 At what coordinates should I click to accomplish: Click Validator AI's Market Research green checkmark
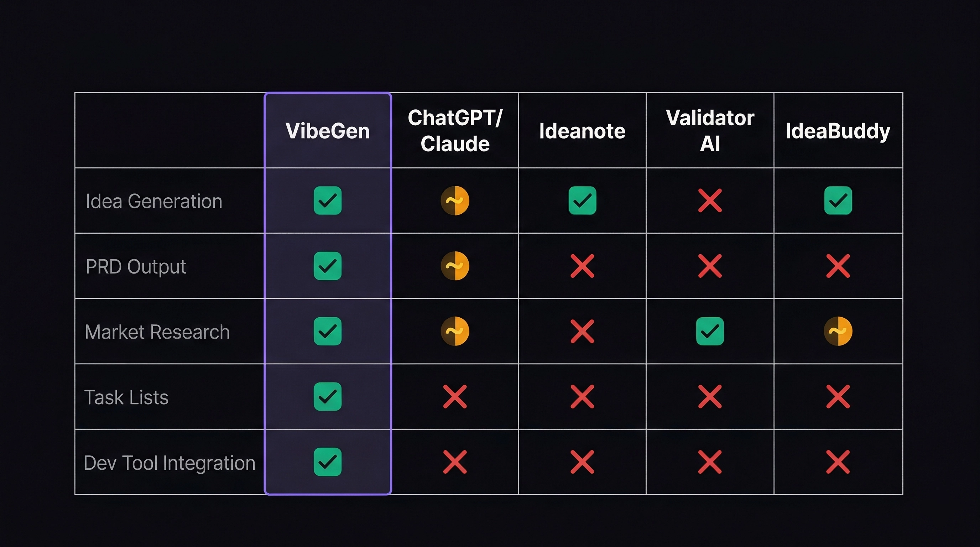tap(710, 331)
